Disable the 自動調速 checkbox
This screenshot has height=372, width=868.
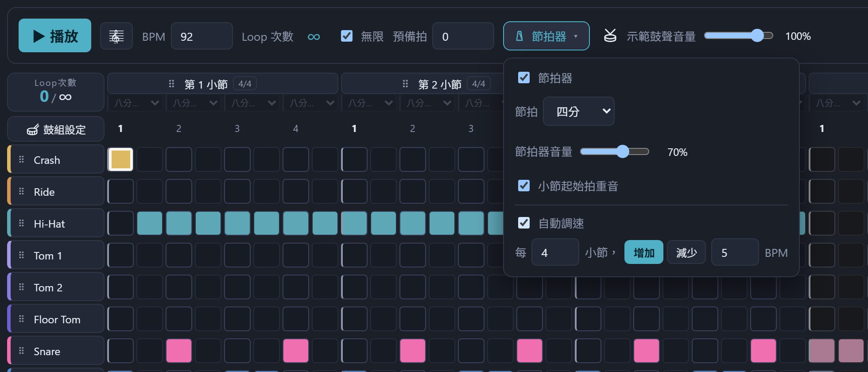click(524, 222)
